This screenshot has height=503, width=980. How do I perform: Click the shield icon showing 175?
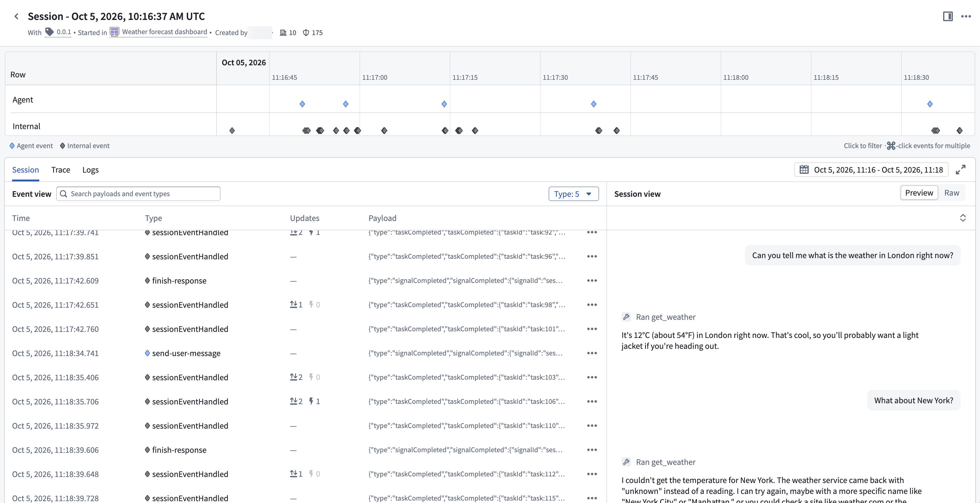click(x=306, y=33)
